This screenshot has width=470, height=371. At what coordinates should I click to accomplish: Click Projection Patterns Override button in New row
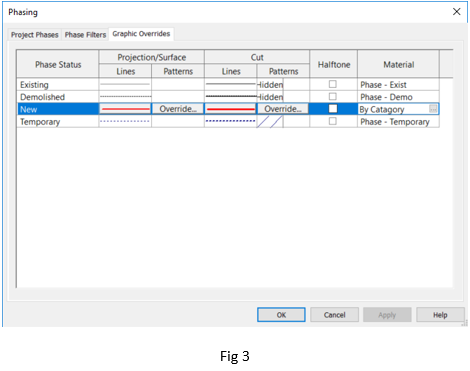pos(178,109)
